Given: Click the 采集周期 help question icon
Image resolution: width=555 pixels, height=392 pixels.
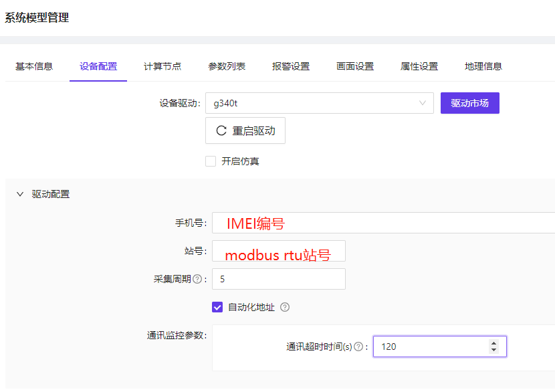Looking at the screenshot, I should [197, 279].
